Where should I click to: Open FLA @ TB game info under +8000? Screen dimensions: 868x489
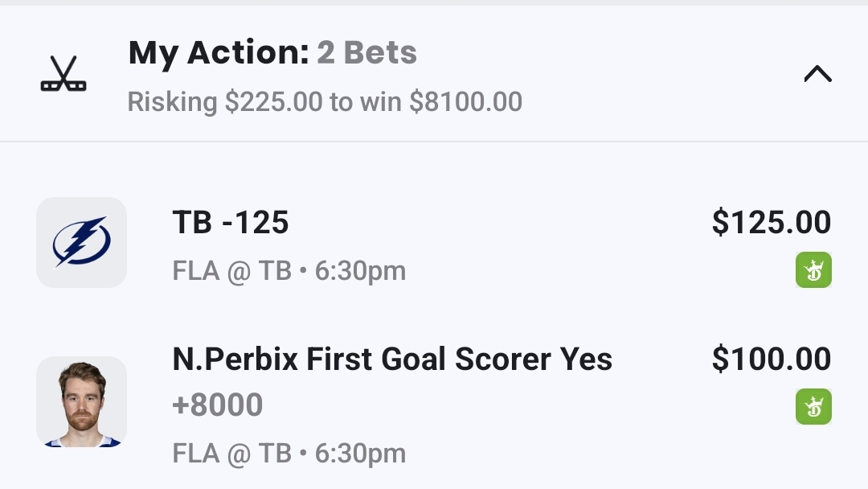click(x=231, y=454)
